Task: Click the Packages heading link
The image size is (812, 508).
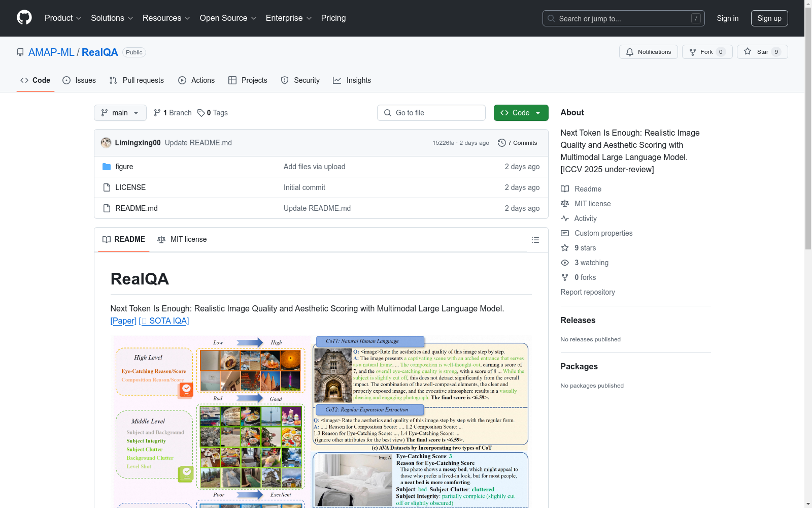Action: [x=579, y=366]
